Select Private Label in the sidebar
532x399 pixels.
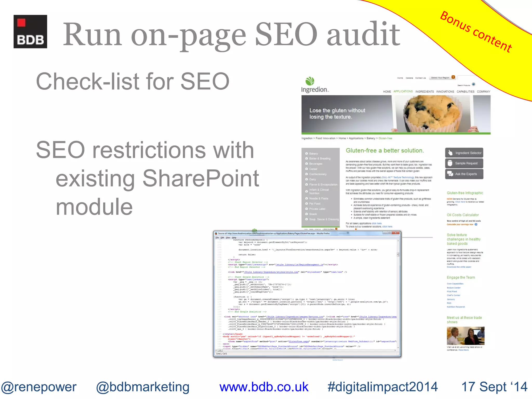point(317,209)
